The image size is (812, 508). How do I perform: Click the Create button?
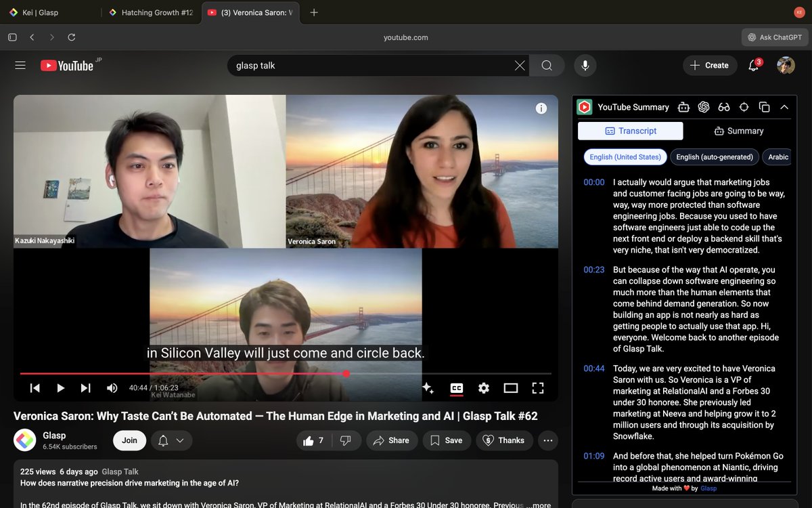[710, 66]
